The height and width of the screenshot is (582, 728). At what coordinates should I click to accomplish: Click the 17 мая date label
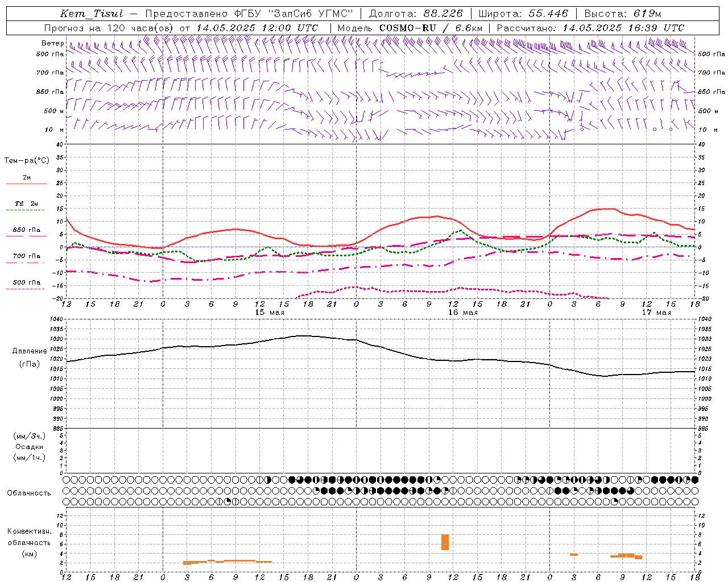point(656,313)
